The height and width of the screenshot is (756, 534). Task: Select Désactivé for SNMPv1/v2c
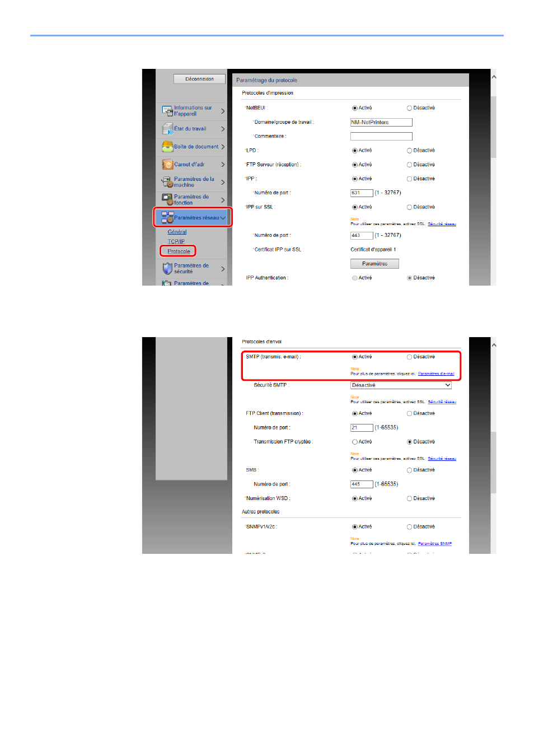410,526
